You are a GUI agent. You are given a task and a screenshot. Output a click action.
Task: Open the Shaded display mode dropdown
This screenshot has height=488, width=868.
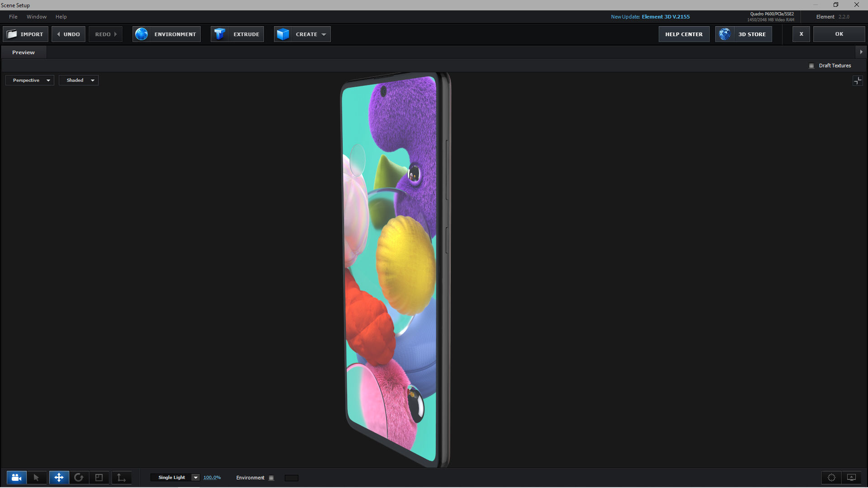pos(79,80)
